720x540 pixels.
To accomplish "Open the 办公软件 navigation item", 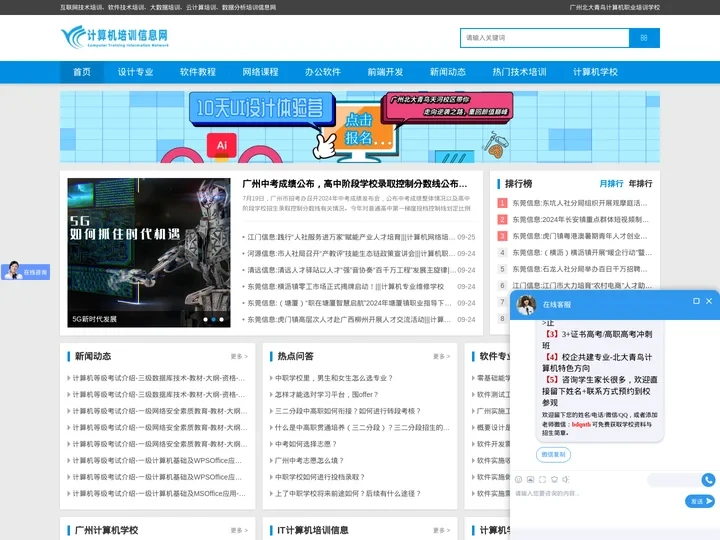I will tap(322, 72).
